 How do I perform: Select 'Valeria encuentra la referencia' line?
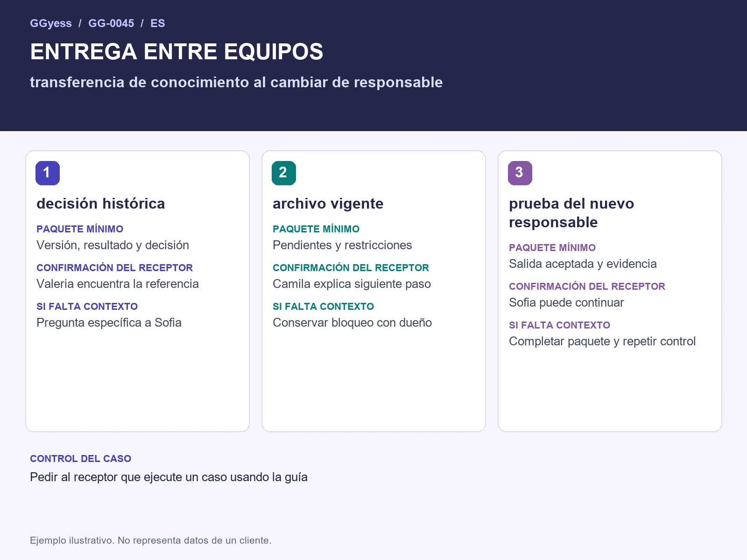point(118,284)
